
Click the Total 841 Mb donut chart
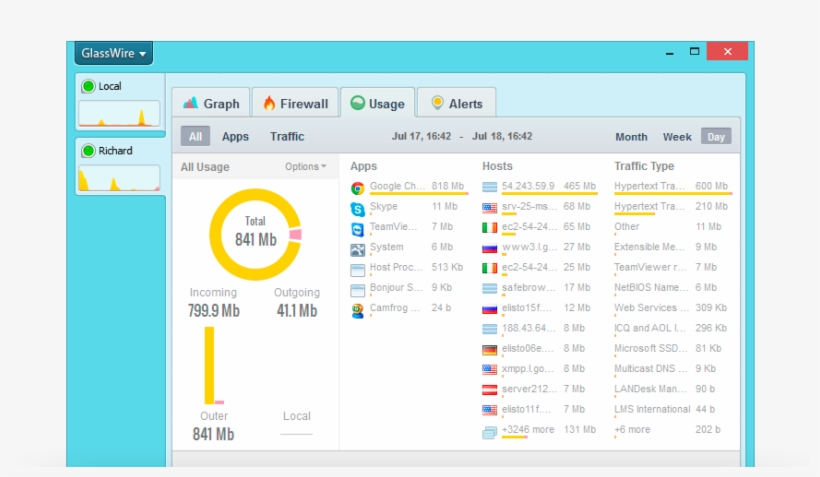click(255, 234)
